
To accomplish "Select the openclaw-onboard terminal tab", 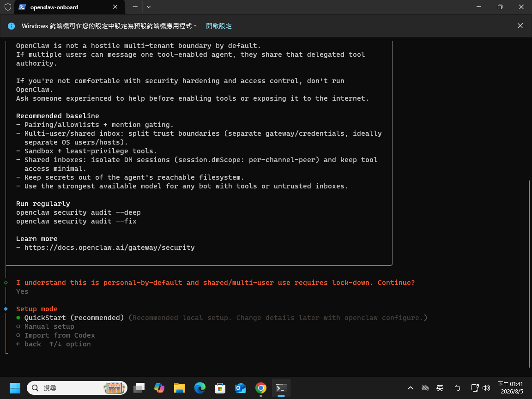I will tap(70, 7).
